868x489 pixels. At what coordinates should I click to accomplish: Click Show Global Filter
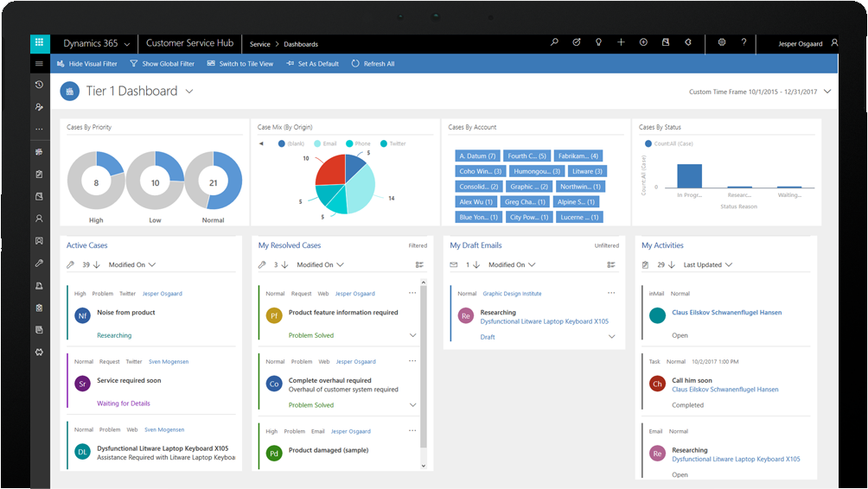click(x=163, y=64)
